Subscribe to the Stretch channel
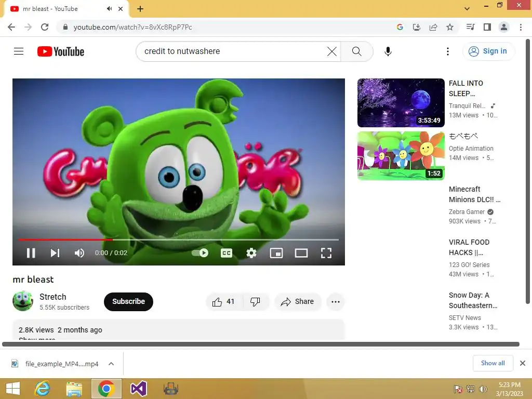The height and width of the screenshot is (399, 532). click(129, 302)
